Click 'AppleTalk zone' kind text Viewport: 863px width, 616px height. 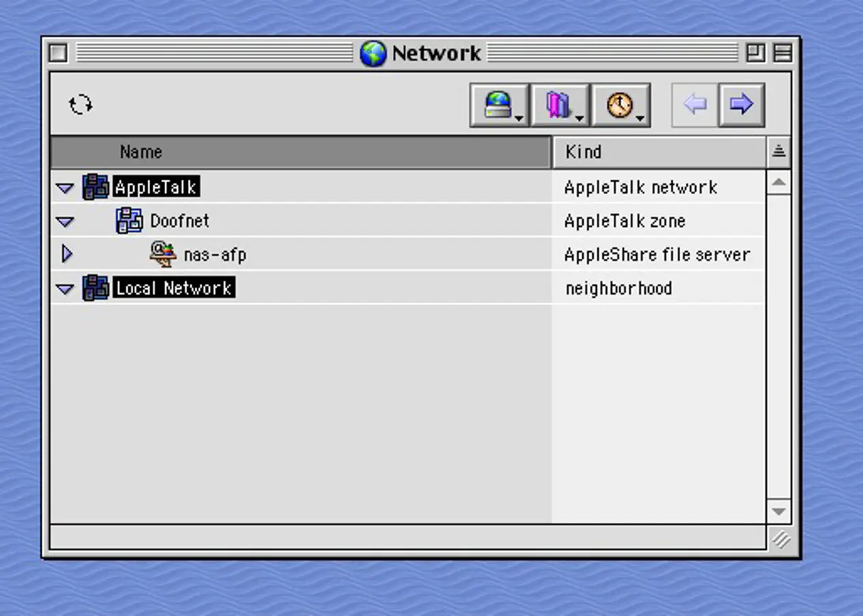625,221
